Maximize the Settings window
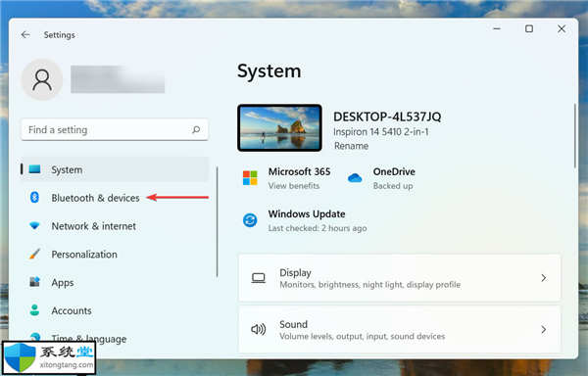The height and width of the screenshot is (376, 588). pyautogui.click(x=529, y=28)
